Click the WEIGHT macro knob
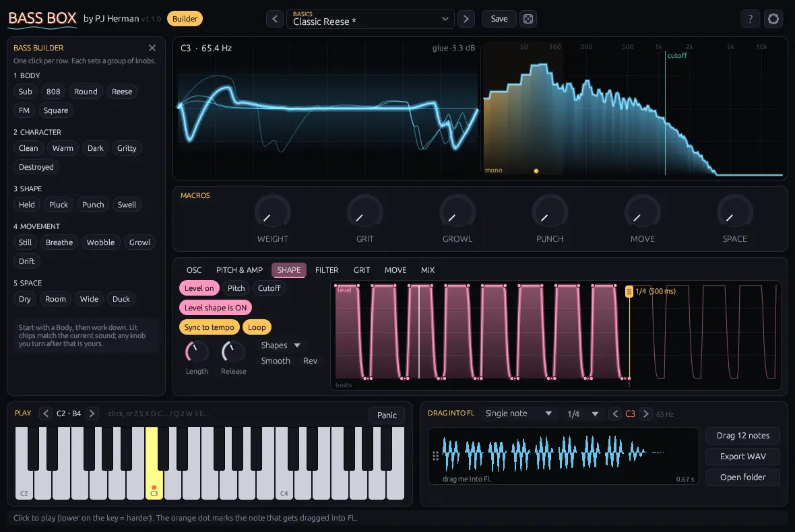 click(272, 211)
